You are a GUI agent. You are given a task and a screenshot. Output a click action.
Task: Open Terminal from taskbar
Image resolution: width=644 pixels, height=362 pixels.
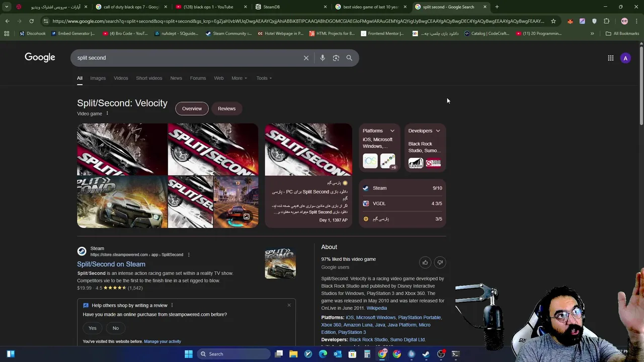point(455,354)
